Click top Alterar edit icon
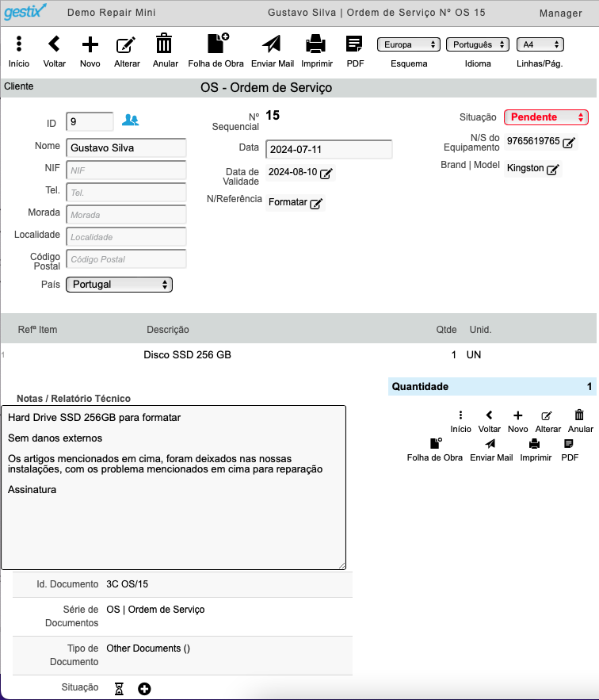Image resolution: width=599 pixels, height=700 pixels. [126, 44]
